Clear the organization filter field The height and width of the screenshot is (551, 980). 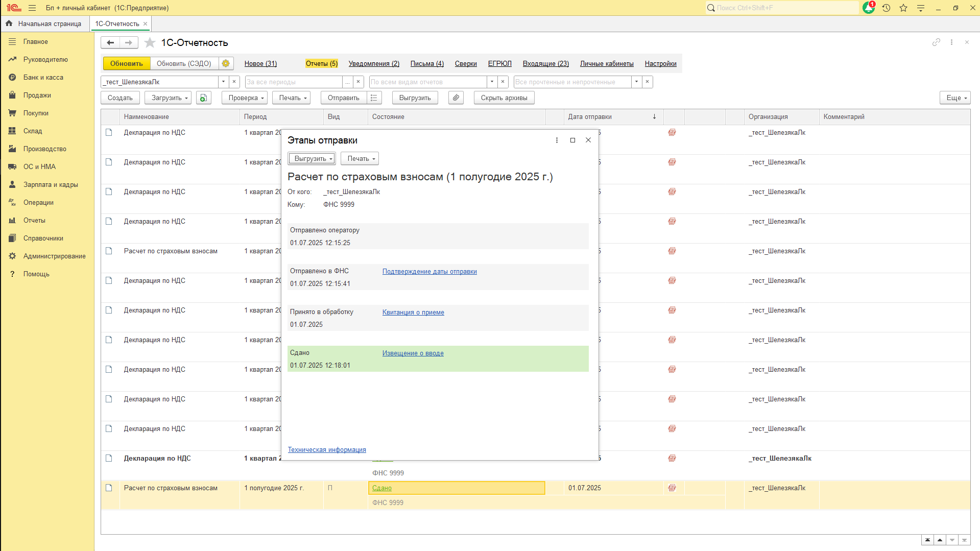234,82
